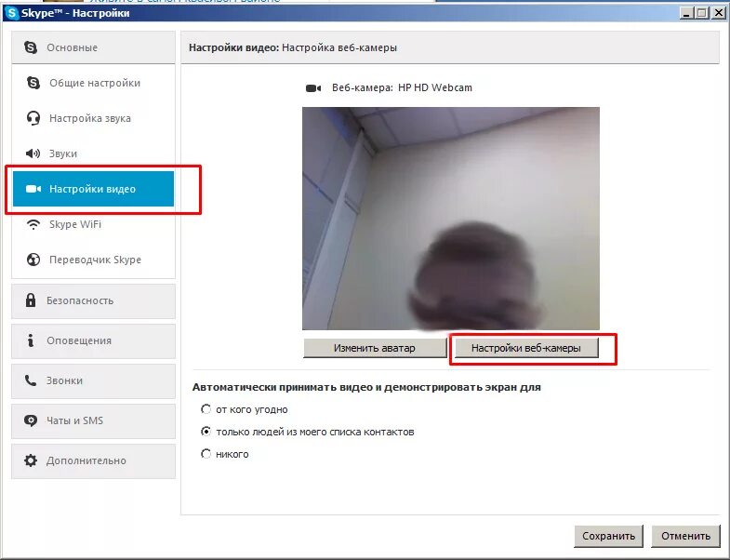730x560 pixels.
Task: Open the Основные settings section
Action: [94, 47]
